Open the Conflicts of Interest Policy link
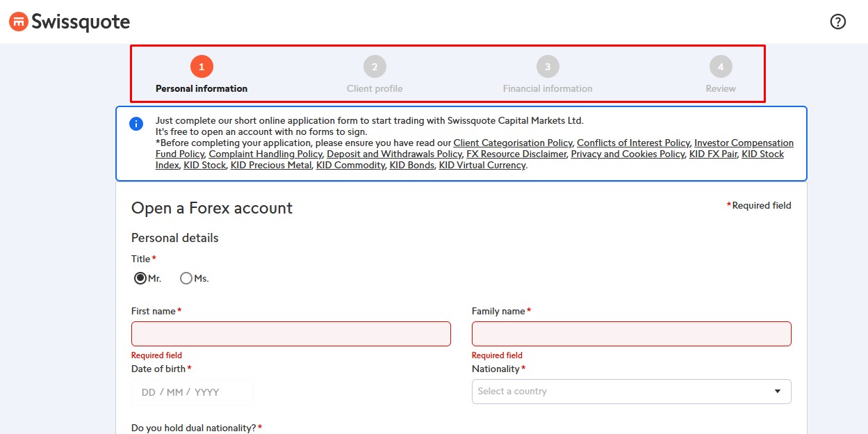868x434 pixels. point(633,143)
